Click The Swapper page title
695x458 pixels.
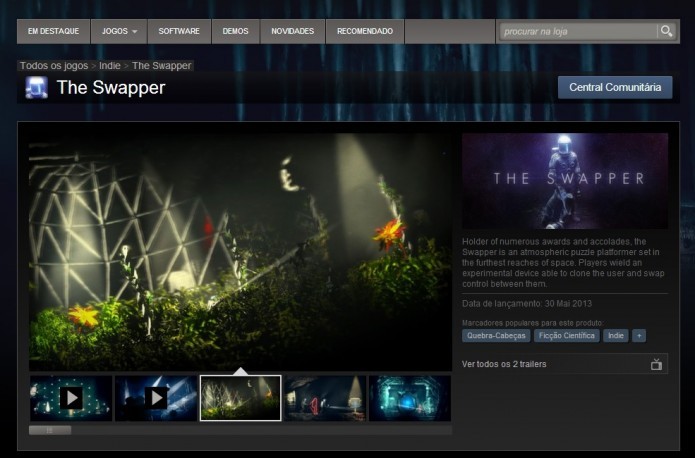(x=111, y=87)
